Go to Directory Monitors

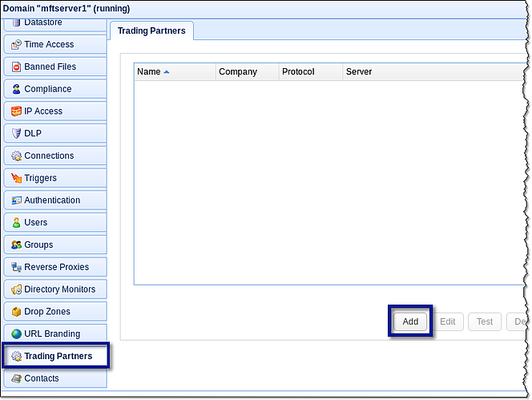tap(55, 289)
